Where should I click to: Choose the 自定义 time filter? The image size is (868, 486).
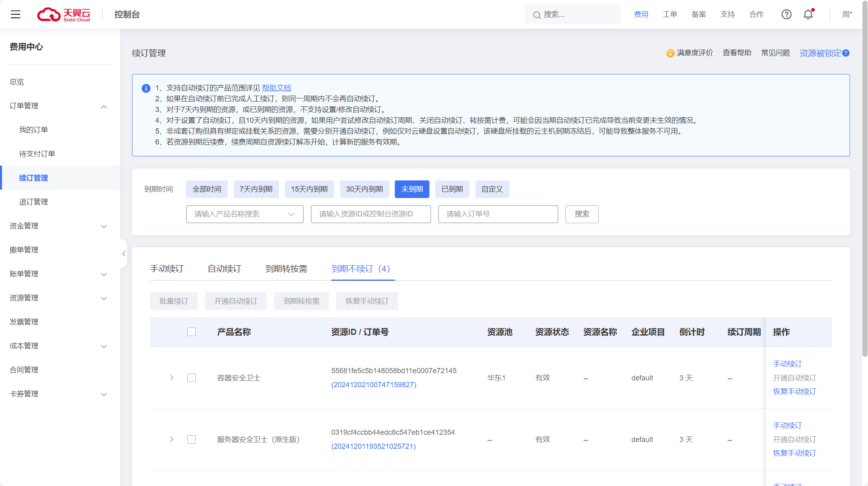492,189
